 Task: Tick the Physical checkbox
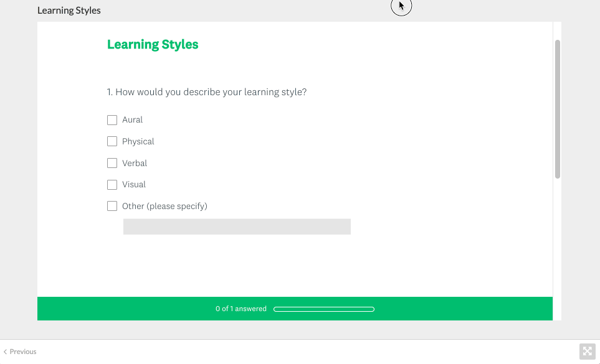112,141
